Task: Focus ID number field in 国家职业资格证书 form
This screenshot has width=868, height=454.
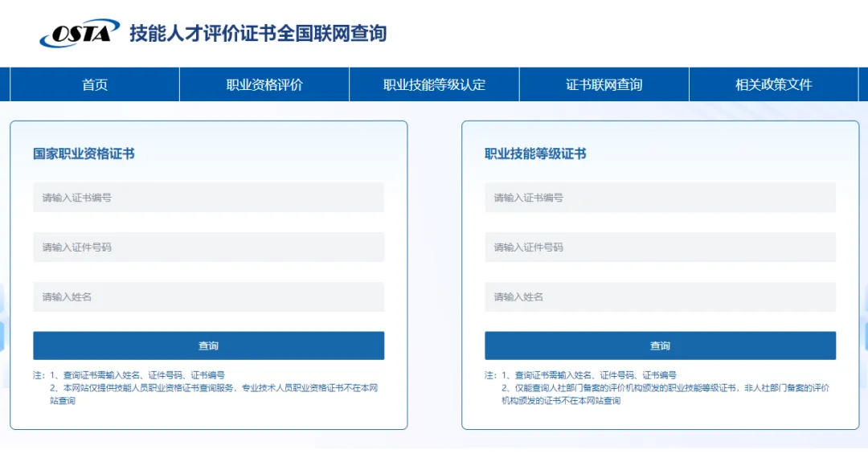Action: [208, 247]
